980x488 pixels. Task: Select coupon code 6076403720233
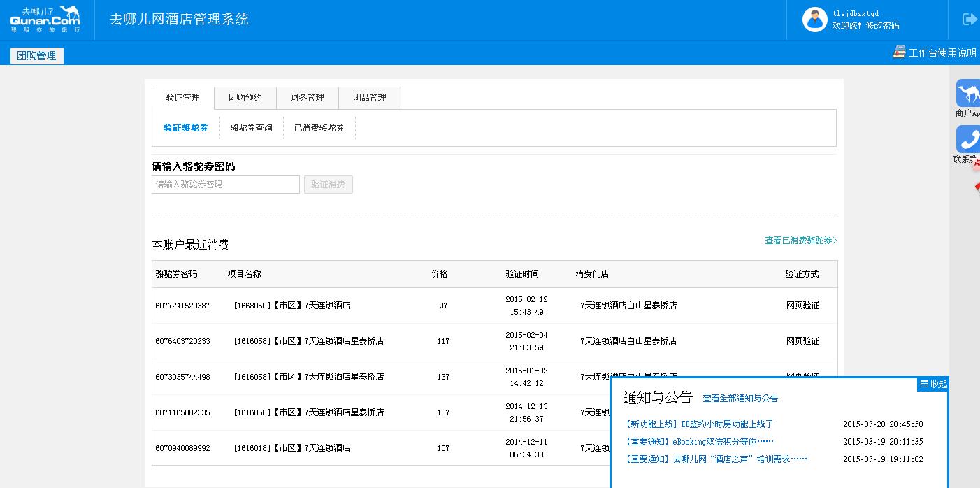pyautogui.click(x=182, y=341)
